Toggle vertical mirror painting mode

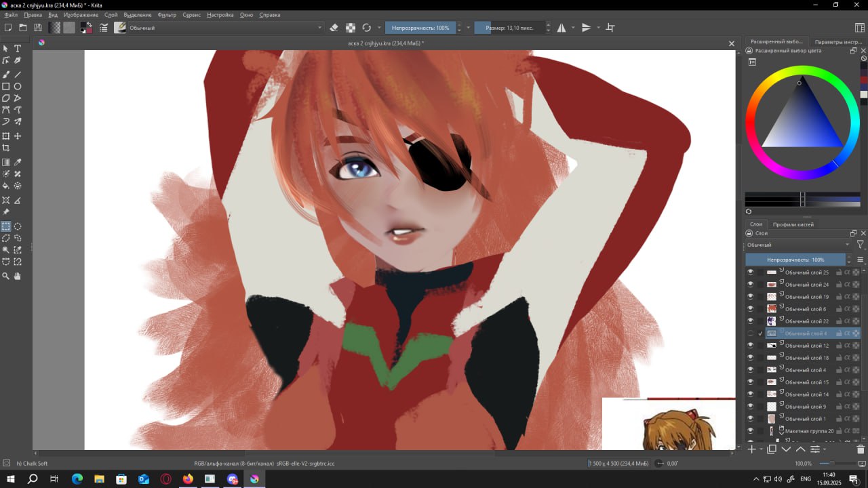click(x=587, y=28)
